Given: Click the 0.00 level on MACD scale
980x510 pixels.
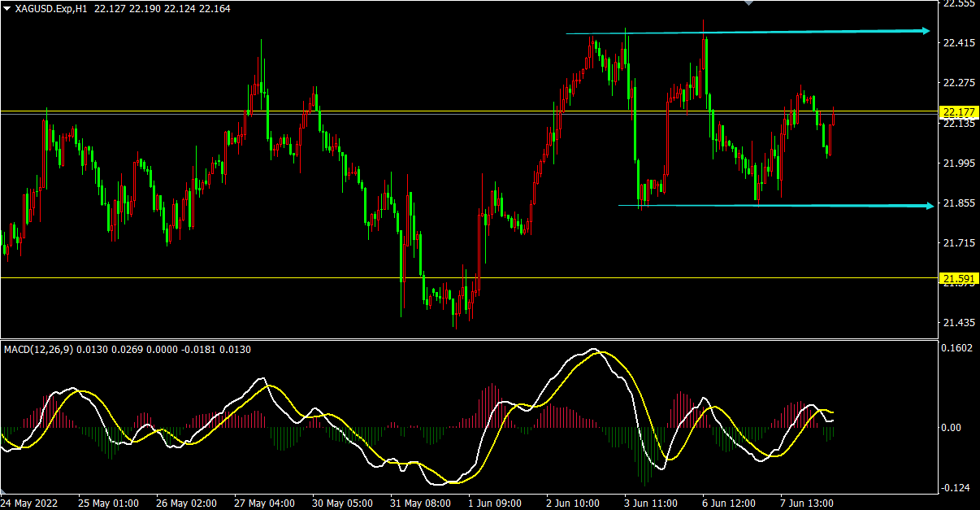Looking at the screenshot, I should (x=952, y=427).
